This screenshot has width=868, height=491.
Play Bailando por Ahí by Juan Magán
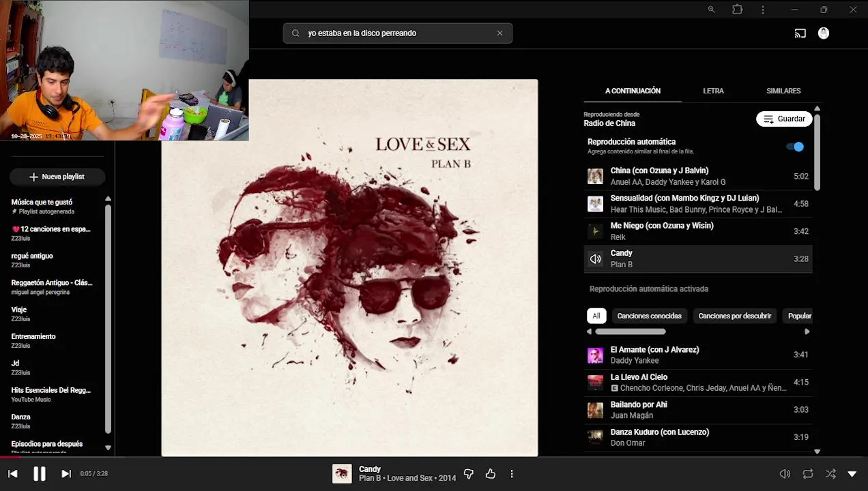(699, 410)
